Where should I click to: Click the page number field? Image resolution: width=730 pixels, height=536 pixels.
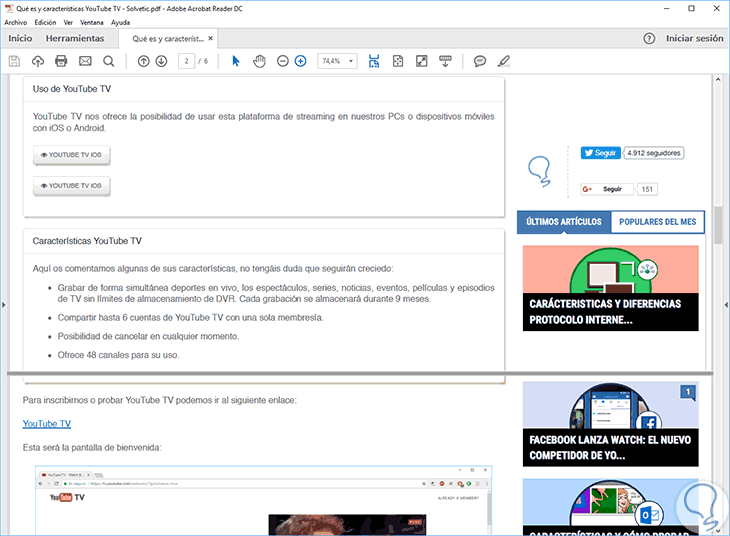coord(186,61)
